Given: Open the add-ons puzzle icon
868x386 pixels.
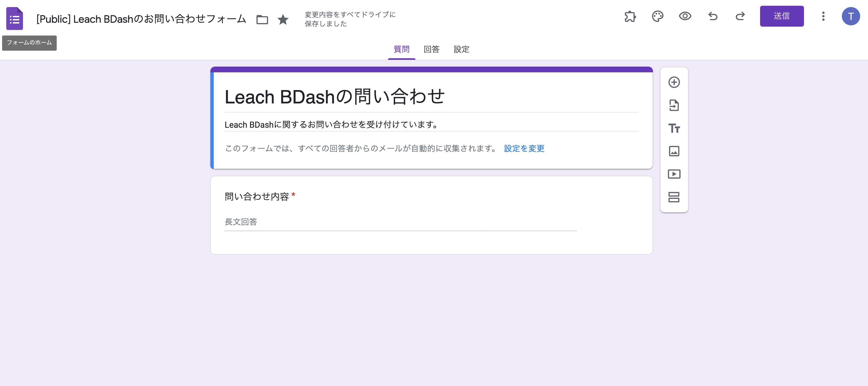Looking at the screenshot, I should 631,16.
